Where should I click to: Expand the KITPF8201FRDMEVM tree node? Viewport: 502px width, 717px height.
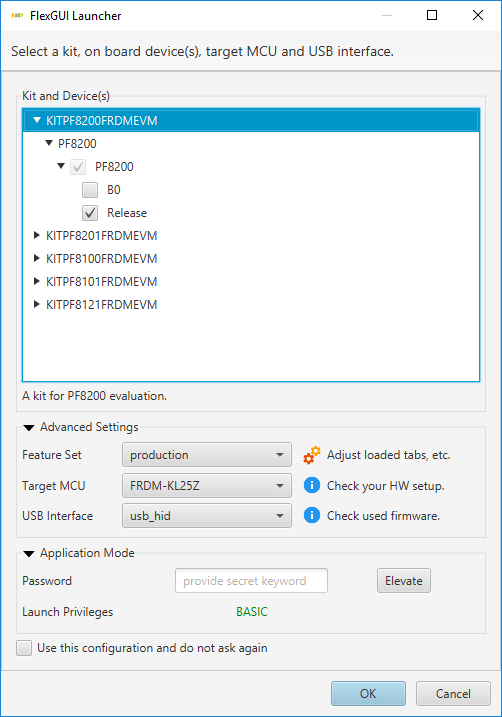(37, 235)
